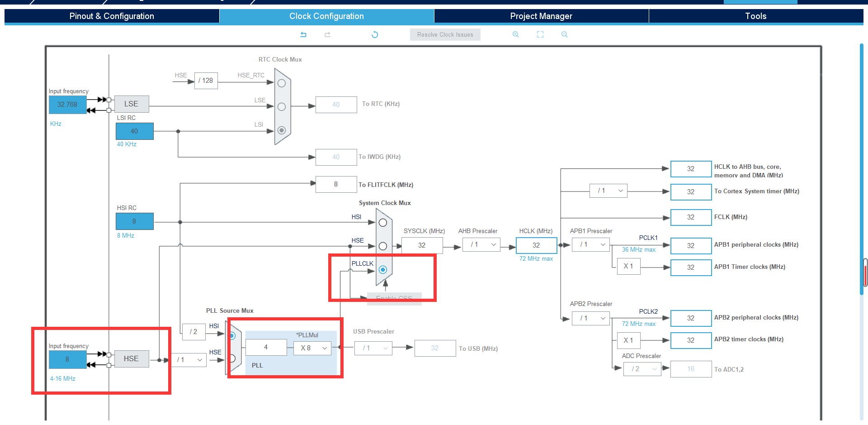Click the zoom in magnifier icon
The width and height of the screenshot is (868, 425).
pyautogui.click(x=515, y=34)
